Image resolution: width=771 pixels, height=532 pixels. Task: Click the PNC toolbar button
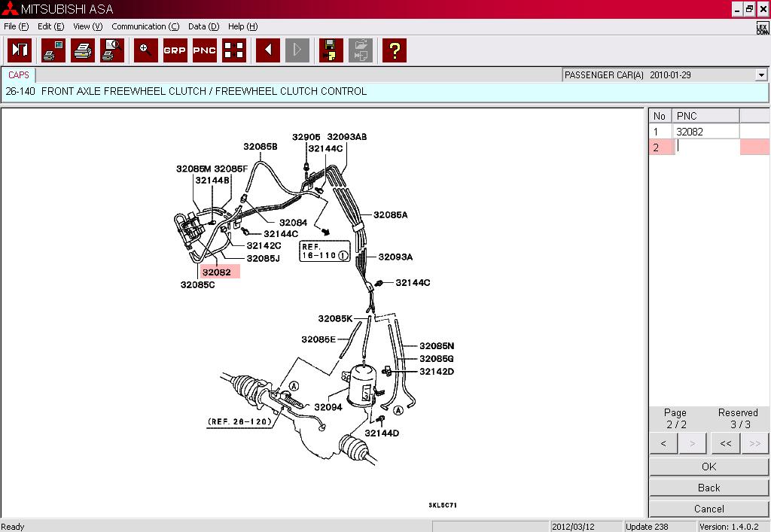pyautogui.click(x=204, y=50)
